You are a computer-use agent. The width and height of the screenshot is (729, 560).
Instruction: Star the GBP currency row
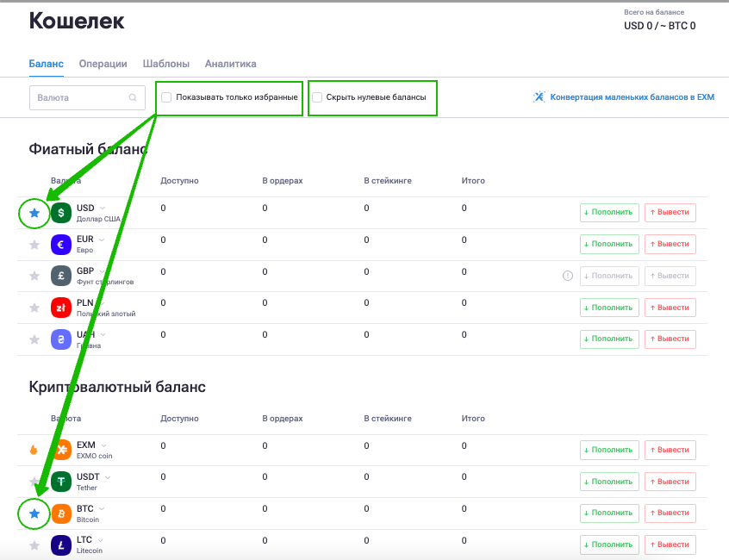(34, 276)
